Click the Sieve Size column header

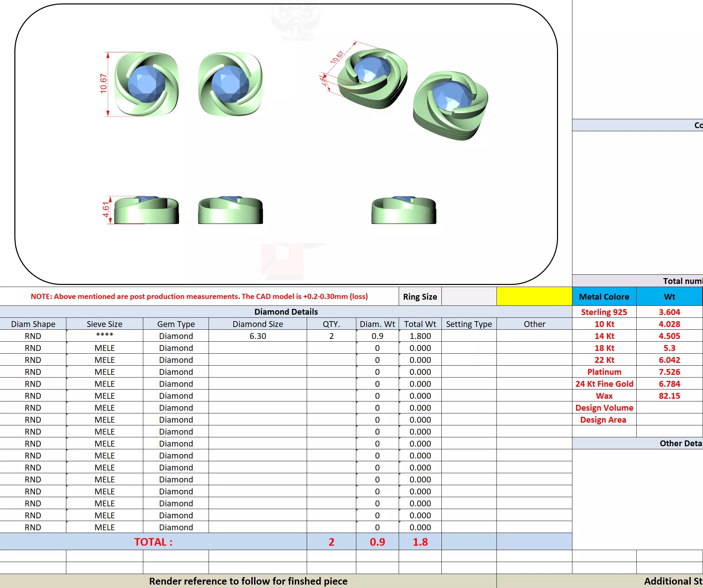[104, 324]
